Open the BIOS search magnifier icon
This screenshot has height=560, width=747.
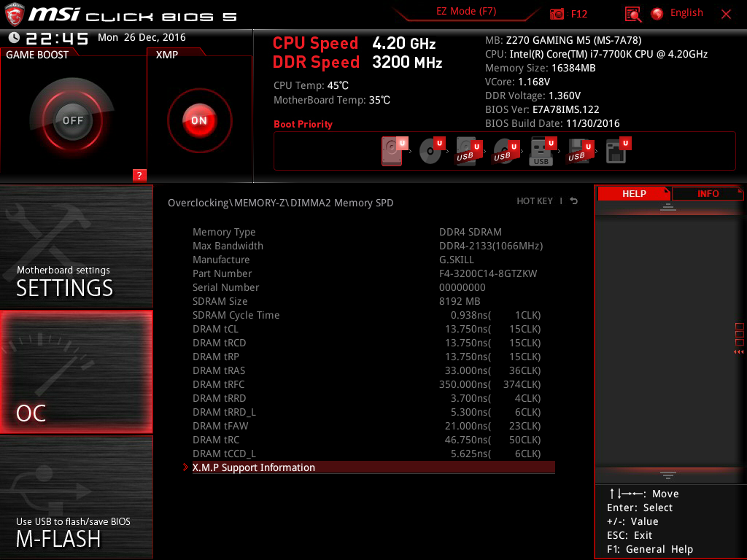click(632, 14)
